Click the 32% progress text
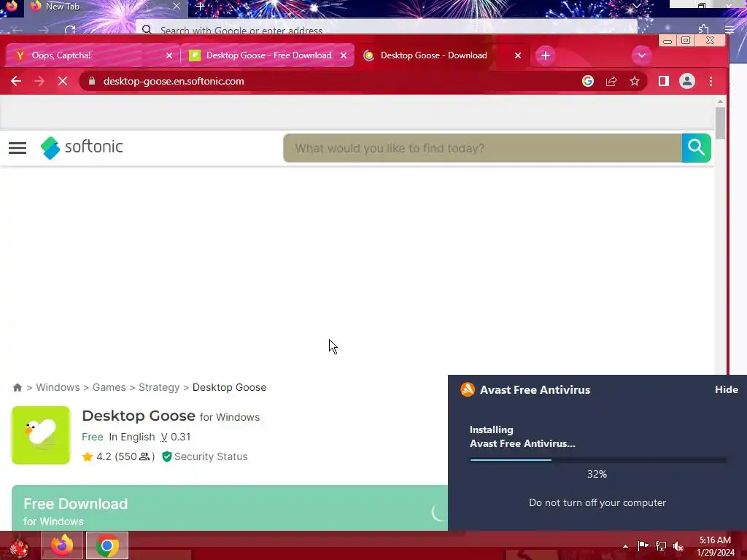This screenshot has height=560, width=747. [x=597, y=474]
